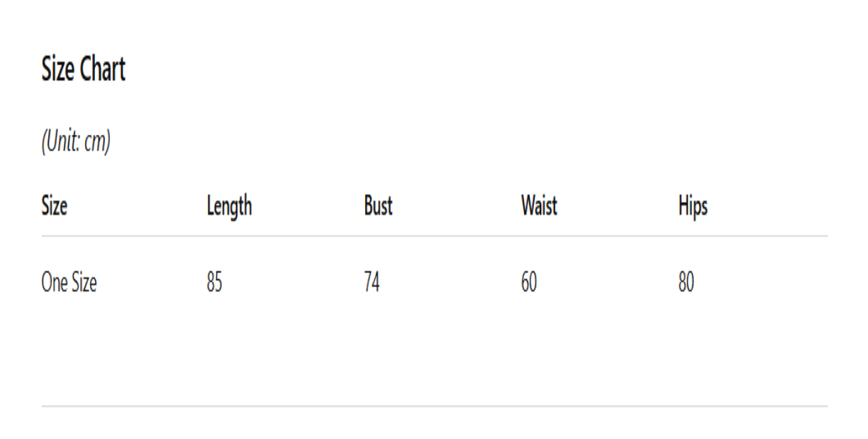Click the Waist value 60
This screenshot has height=439, width=868.
[529, 283]
